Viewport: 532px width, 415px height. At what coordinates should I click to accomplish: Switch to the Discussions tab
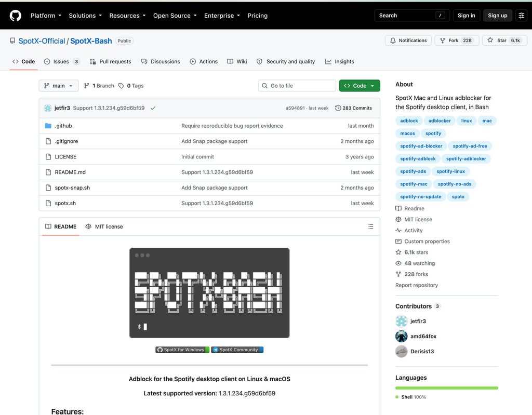(x=161, y=61)
